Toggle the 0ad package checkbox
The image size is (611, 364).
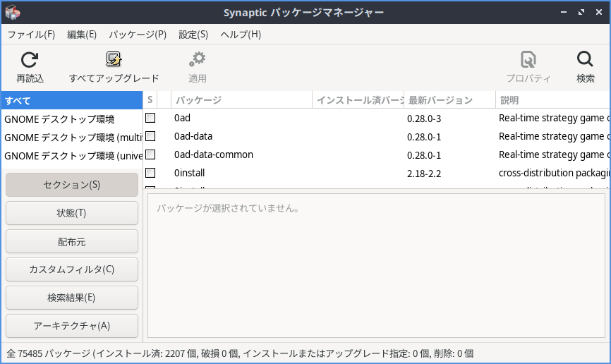click(x=150, y=118)
